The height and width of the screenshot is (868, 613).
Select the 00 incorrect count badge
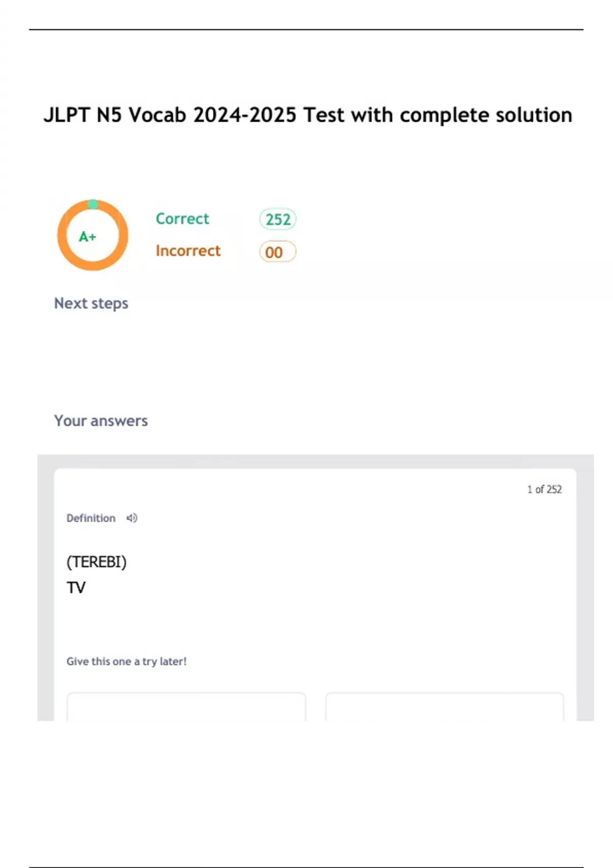277,252
